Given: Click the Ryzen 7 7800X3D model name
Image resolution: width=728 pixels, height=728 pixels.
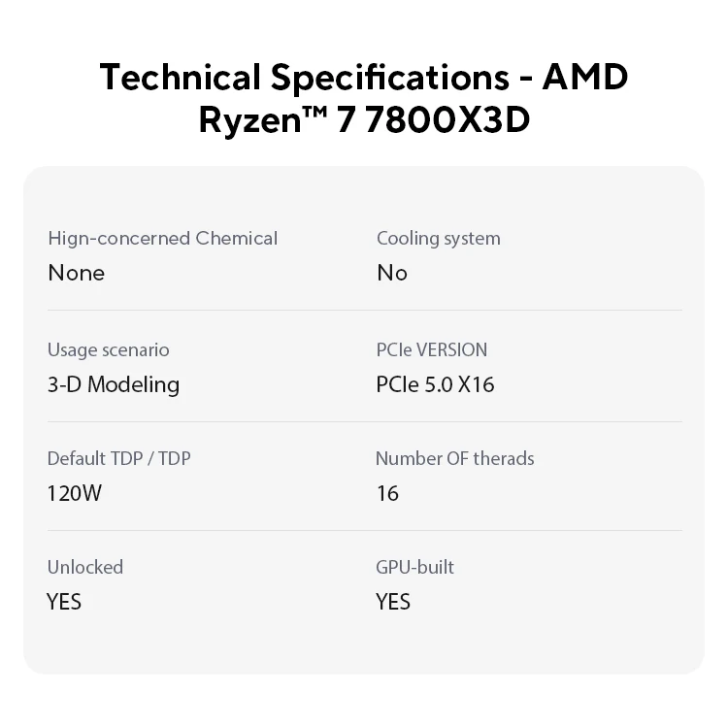Looking at the screenshot, I should coord(364,119).
